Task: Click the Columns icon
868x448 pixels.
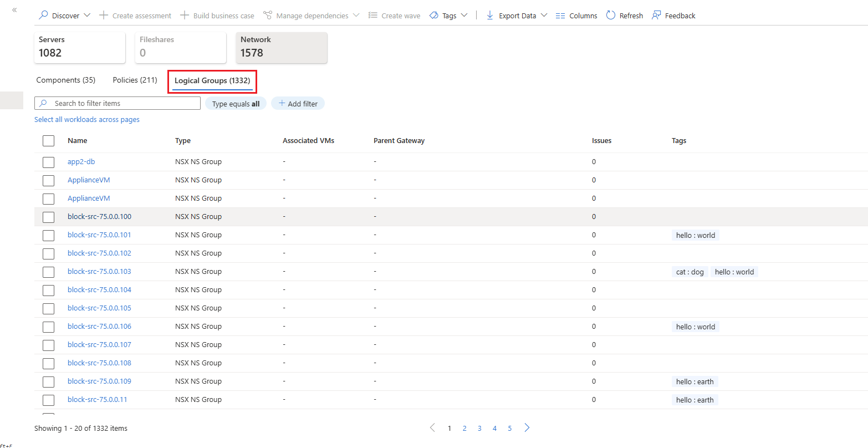Action: 560,16
